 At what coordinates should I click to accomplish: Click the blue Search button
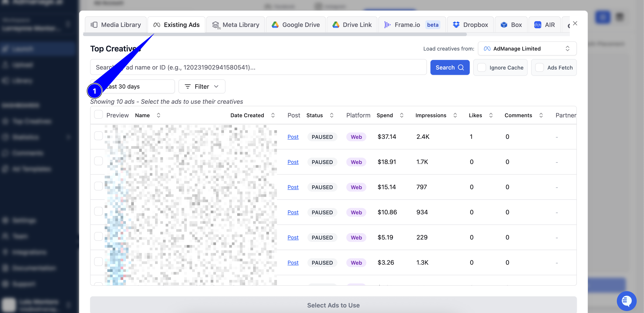coord(450,68)
